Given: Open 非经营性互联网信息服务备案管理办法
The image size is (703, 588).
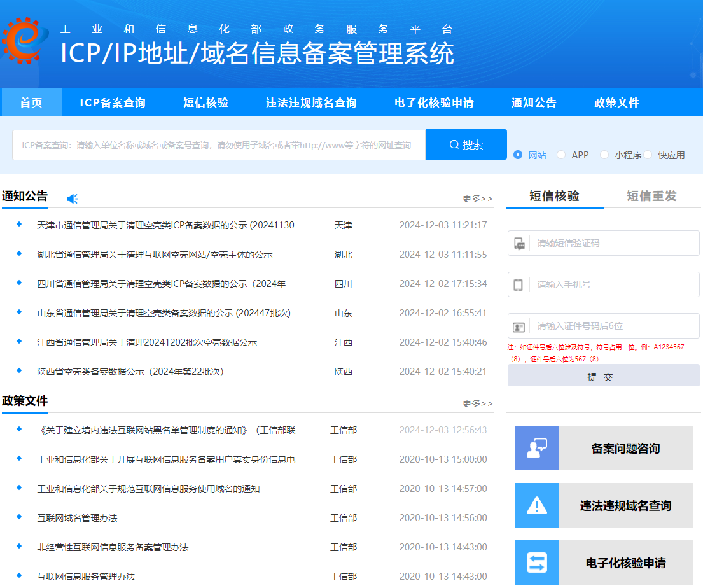Looking at the screenshot, I should coord(113,547).
